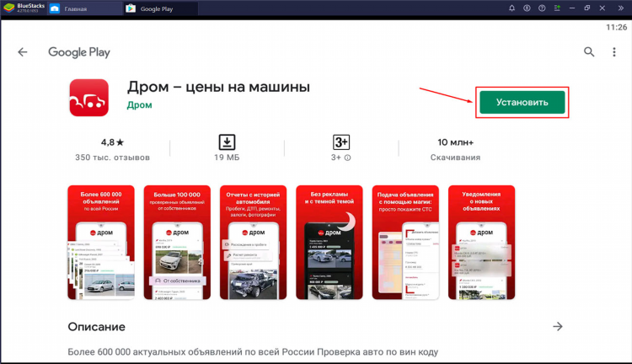The height and width of the screenshot is (364, 632).
Task: Click the Описание section heading
Action: coord(96,327)
